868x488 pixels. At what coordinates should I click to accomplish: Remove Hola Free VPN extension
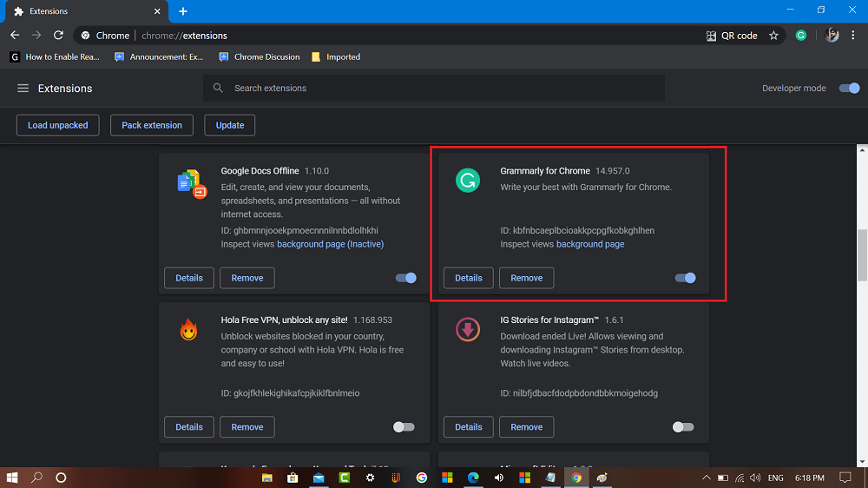pos(247,427)
